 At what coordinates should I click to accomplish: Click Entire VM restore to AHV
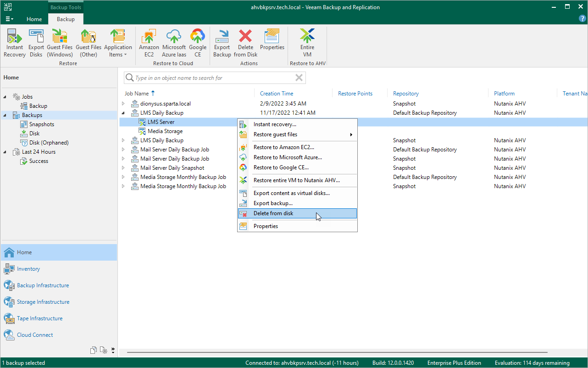pos(307,43)
